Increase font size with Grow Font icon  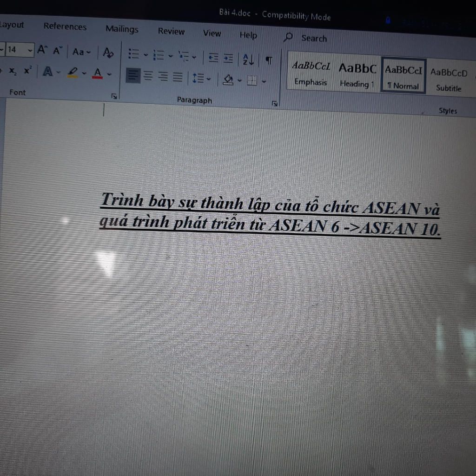click(42, 50)
